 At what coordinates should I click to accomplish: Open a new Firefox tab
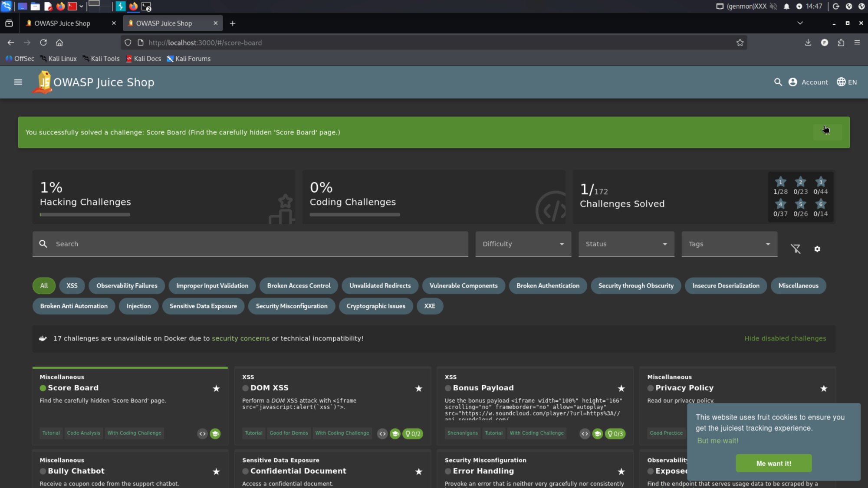coord(233,23)
